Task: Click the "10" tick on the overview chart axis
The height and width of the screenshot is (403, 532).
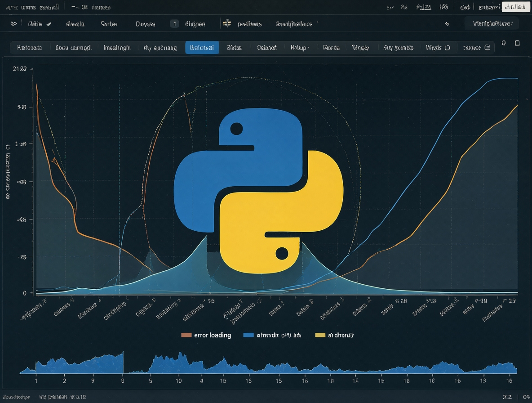Action: tap(178, 381)
